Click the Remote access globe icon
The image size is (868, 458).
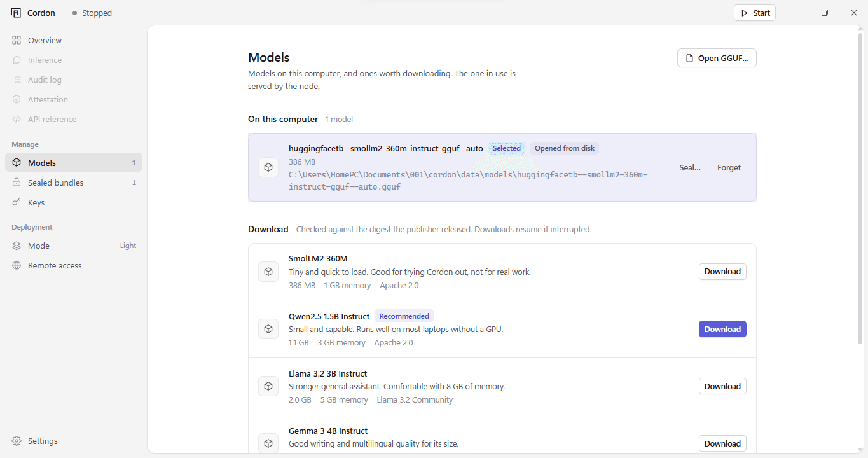click(17, 265)
